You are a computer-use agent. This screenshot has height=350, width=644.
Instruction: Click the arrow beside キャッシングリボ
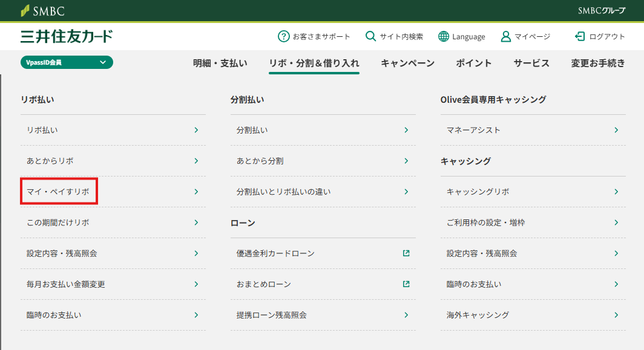(x=617, y=192)
